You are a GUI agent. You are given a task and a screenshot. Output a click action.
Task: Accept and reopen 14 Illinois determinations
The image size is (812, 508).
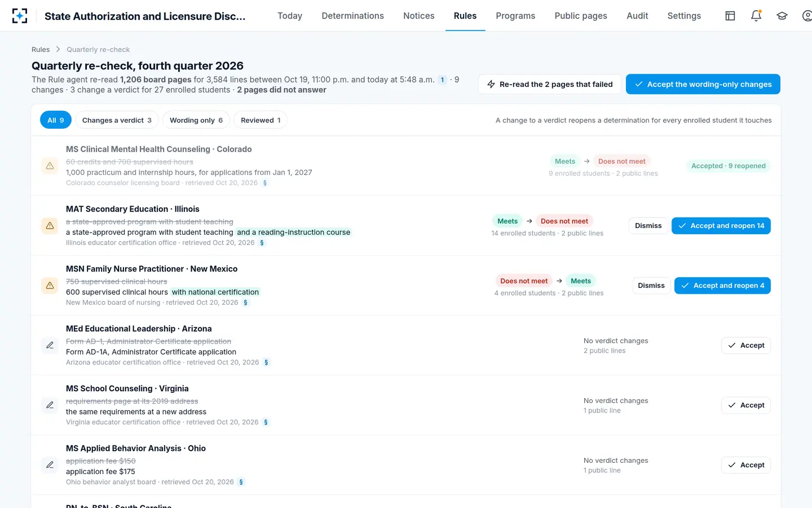[721, 226]
